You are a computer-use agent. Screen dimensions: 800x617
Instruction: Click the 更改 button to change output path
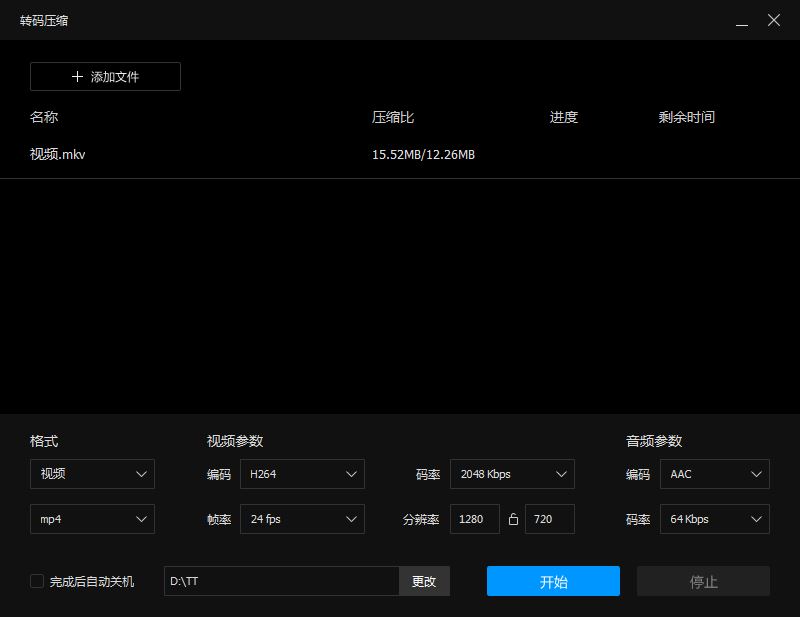[425, 581]
